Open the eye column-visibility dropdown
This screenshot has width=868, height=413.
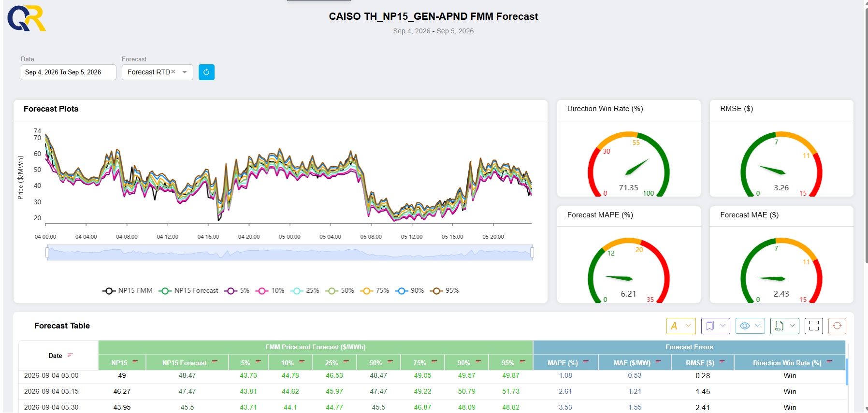click(750, 326)
